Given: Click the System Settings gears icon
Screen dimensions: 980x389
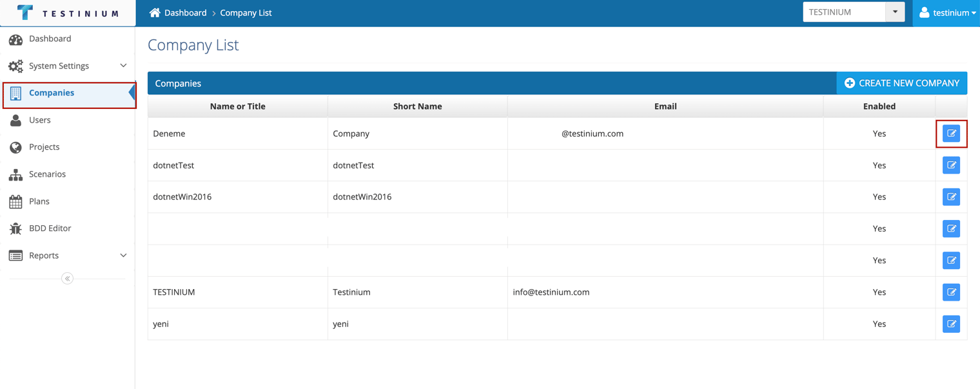Looking at the screenshot, I should tap(15, 66).
